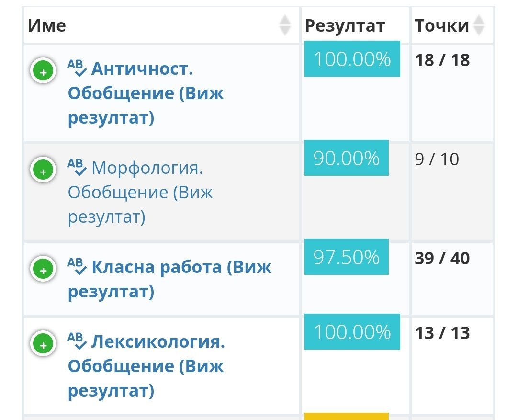Click the 100.00% result bar for Античност
517x420 pixels.
(352, 59)
